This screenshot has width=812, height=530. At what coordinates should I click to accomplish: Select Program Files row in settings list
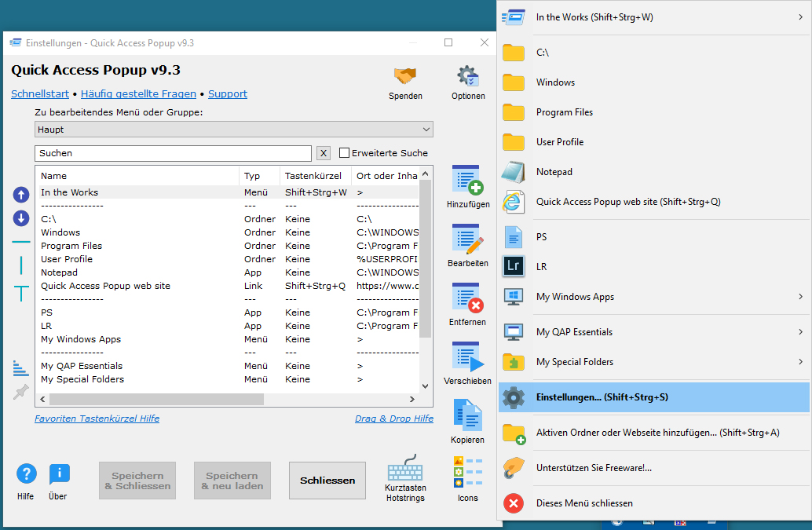point(229,246)
